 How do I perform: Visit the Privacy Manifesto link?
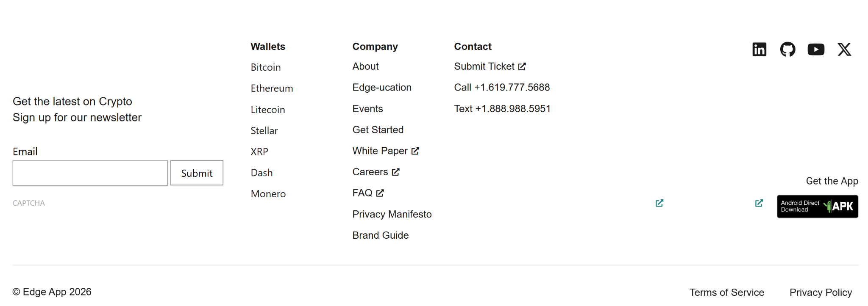point(392,214)
